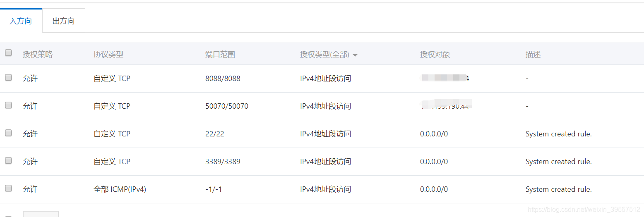Open the 出方向 tab

(64, 21)
